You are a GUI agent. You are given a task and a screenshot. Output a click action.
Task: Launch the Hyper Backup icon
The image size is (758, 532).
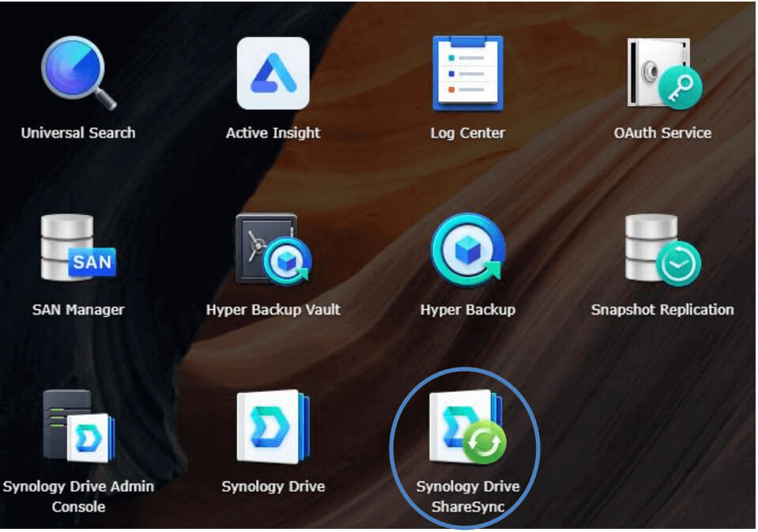tap(468, 250)
